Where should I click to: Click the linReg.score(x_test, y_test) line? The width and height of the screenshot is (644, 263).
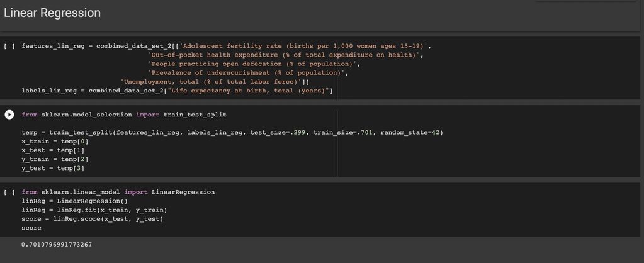pyautogui.click(x=92, y=218)
